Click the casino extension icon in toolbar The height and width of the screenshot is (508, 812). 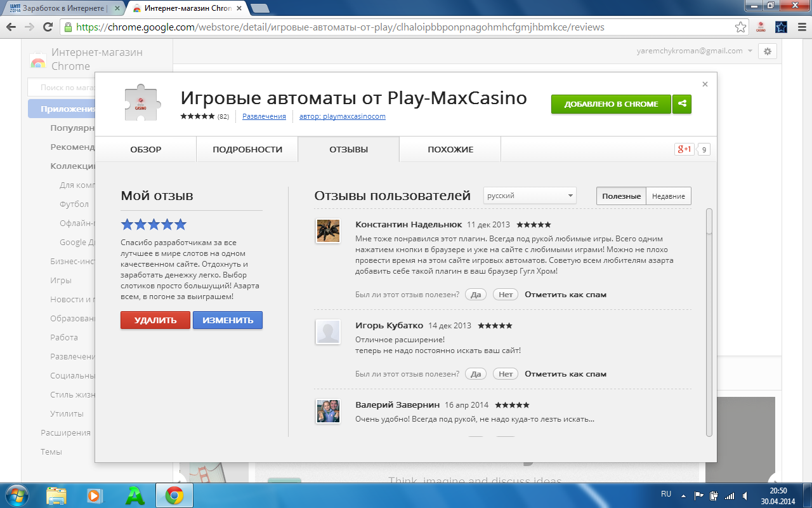click(x=761, y=27)
